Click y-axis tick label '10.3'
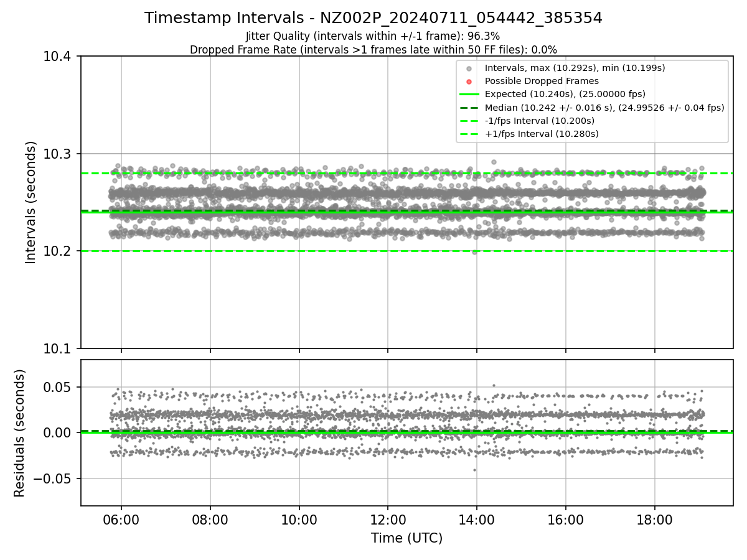 tap(58, 154)
